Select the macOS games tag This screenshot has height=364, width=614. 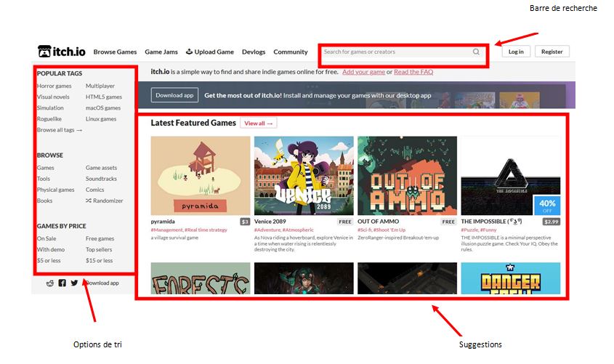click(x=103, y=108)
